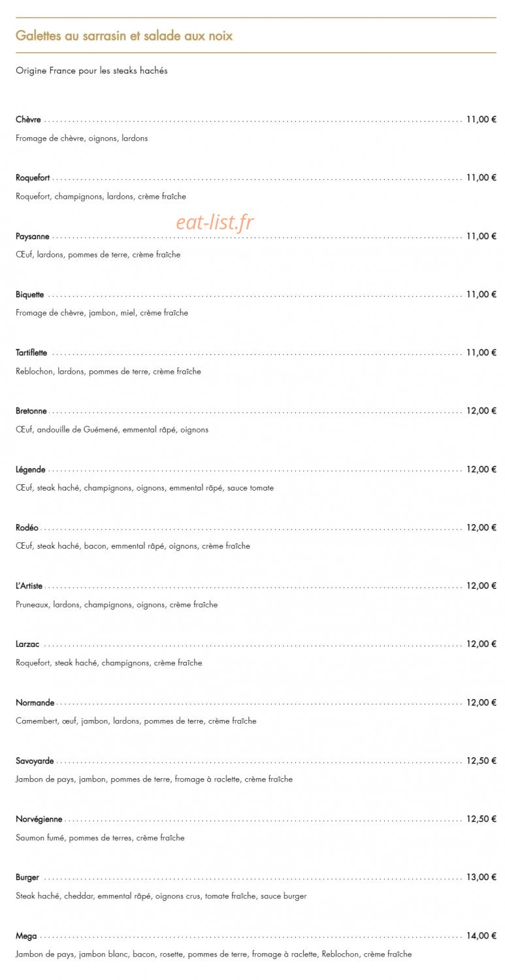
Task: Click the Larzac galette name
Action: tap(27, 644)
